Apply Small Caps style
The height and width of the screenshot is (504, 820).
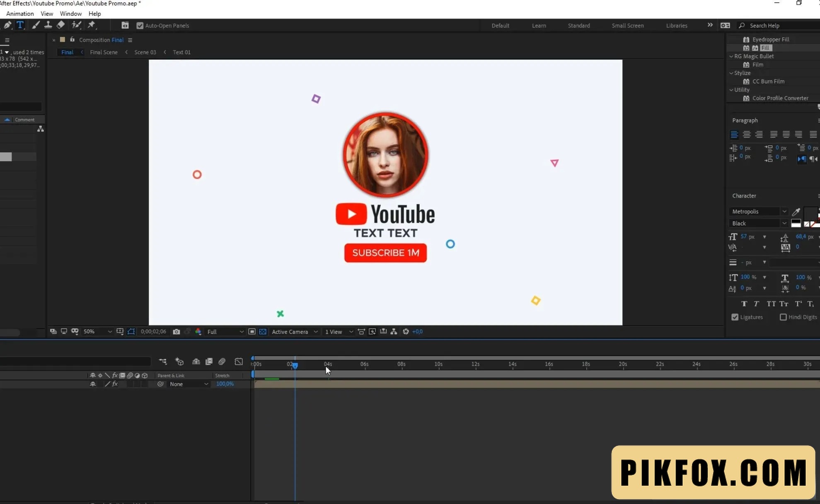[x=784, y=304]
